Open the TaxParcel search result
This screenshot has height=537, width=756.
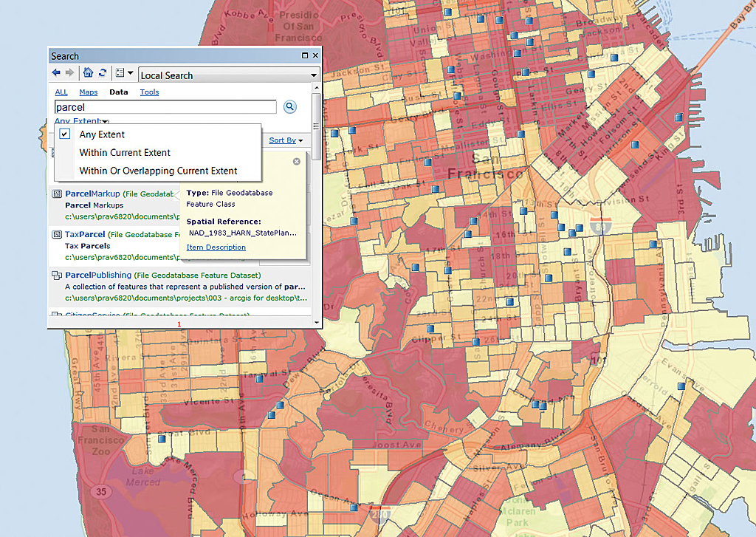pos(86,234)
